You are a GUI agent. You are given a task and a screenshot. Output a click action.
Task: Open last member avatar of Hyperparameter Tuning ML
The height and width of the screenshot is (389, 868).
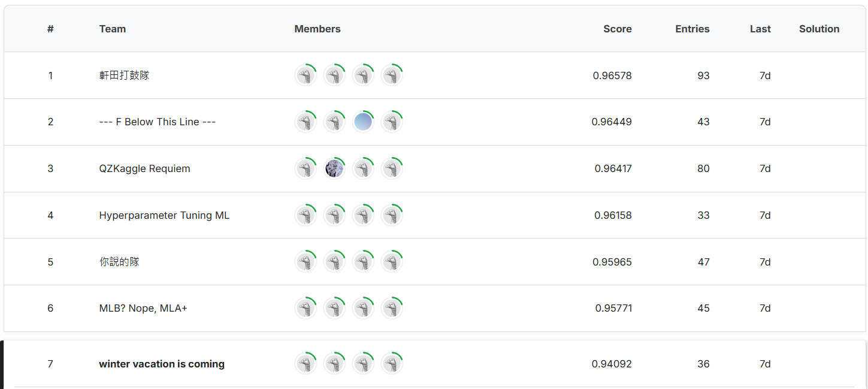coord(392,215)
